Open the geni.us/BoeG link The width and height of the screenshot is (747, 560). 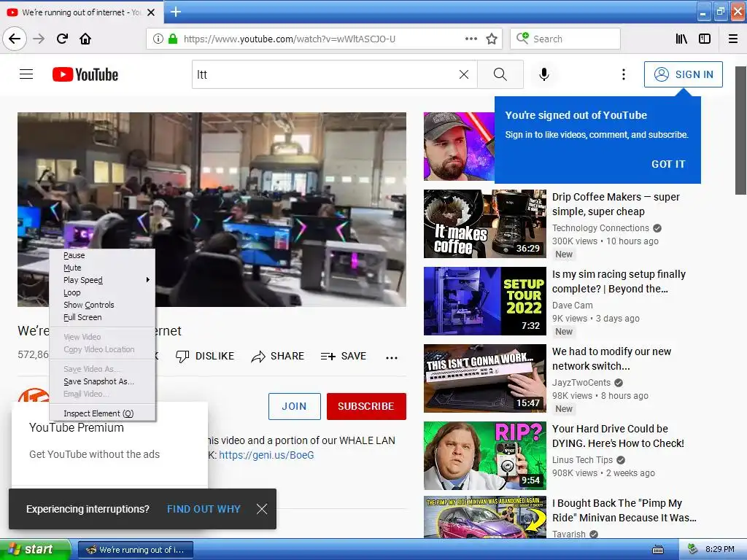(266, 455)
